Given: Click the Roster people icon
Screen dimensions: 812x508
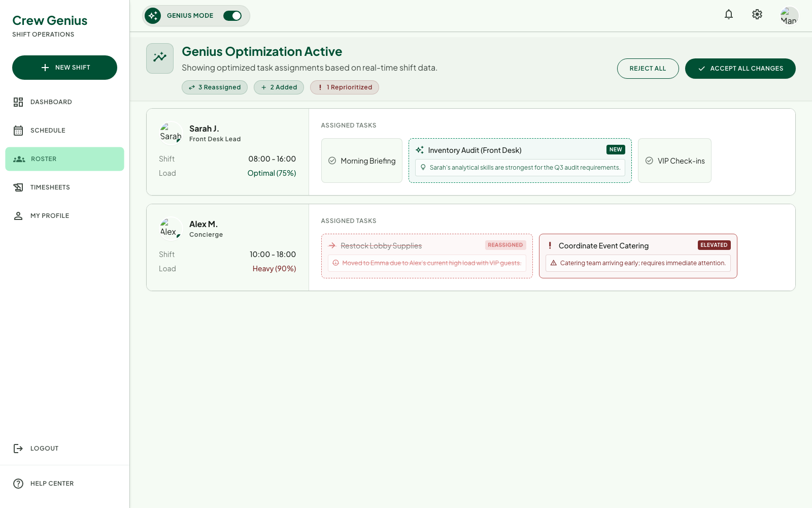Looking at the screenshot, I should point(19,159).
